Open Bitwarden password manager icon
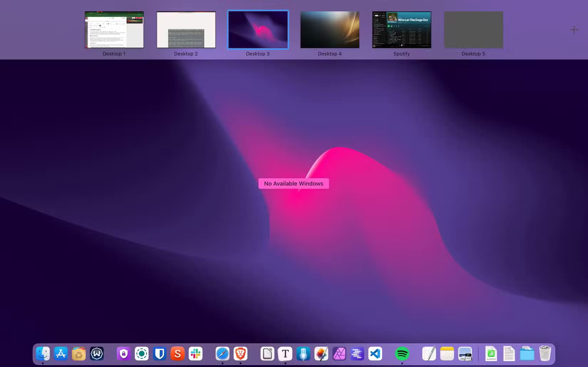 [160, 354]
